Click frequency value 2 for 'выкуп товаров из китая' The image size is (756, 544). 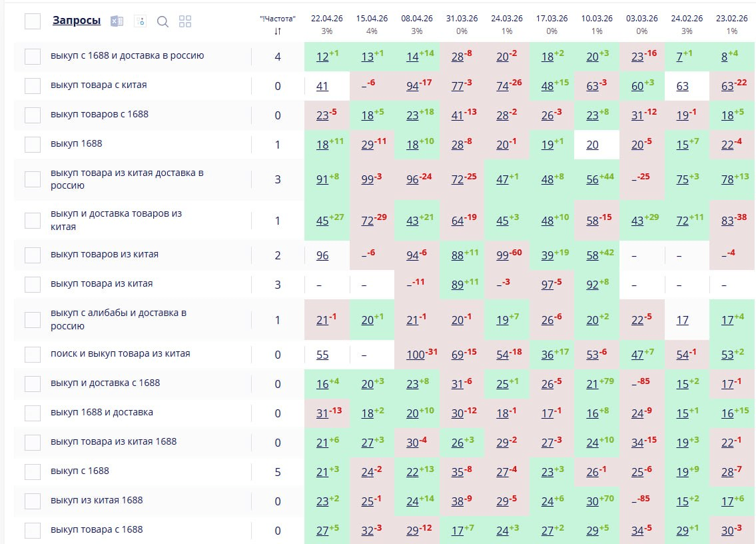(278, 255)
